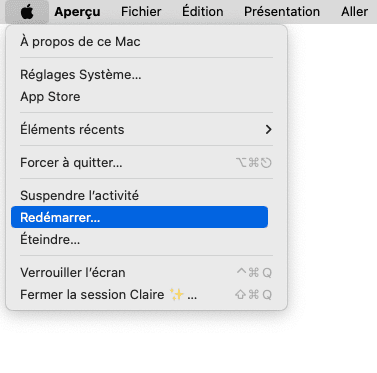Click the Verrouiller l'écran shortcut glyphs
The image size is (377, 373).
tap(254, 273)
